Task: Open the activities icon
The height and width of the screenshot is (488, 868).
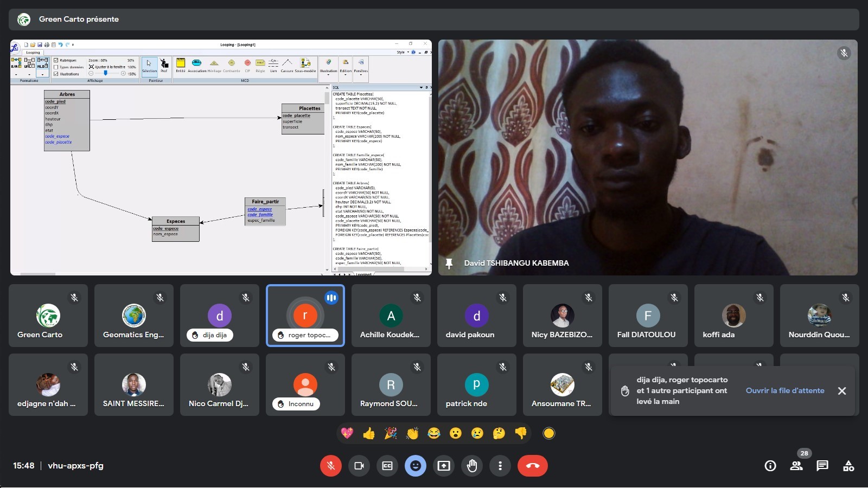Action: click(x=848, y=466)
